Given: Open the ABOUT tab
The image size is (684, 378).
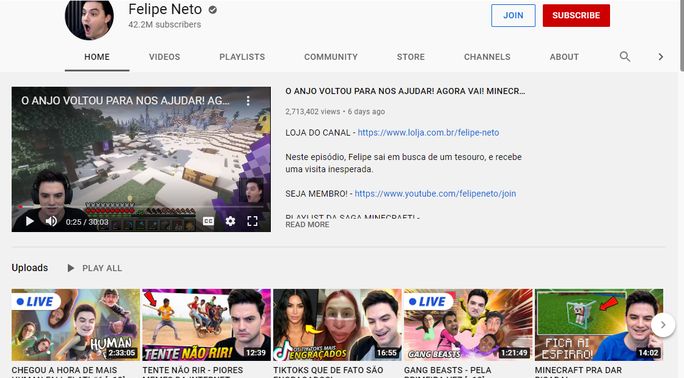Looking at the screenshot, I should (x=564, y=57).
